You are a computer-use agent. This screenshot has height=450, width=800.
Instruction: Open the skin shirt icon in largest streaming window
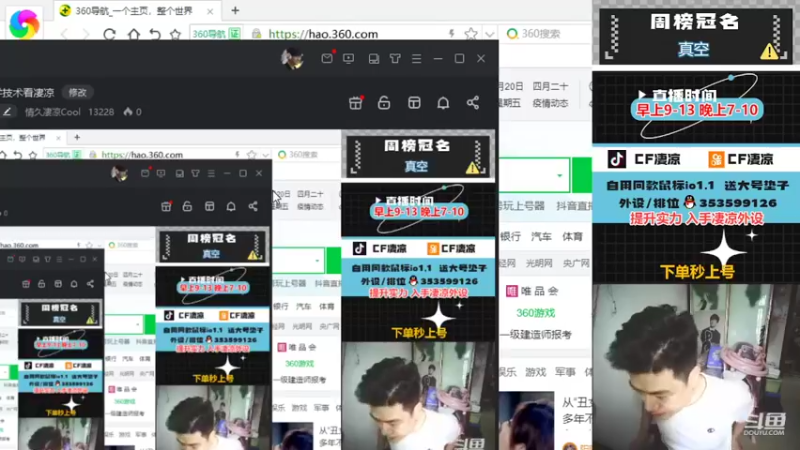395,59
